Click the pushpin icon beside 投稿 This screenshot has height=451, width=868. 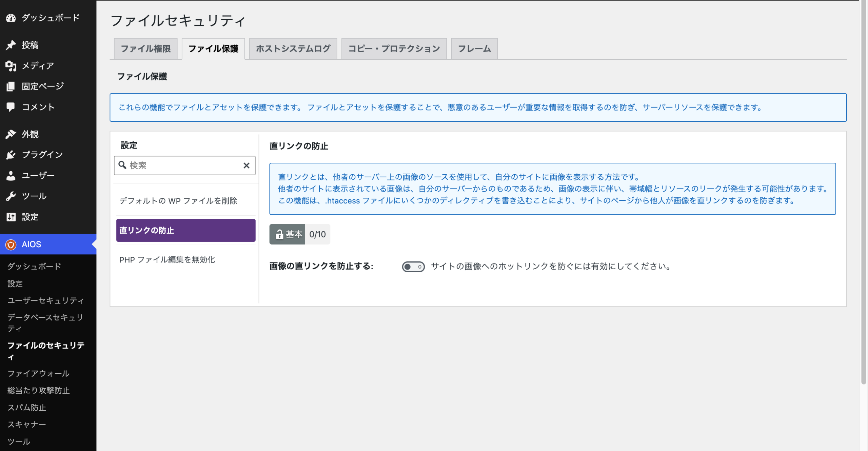coord(11,45)
